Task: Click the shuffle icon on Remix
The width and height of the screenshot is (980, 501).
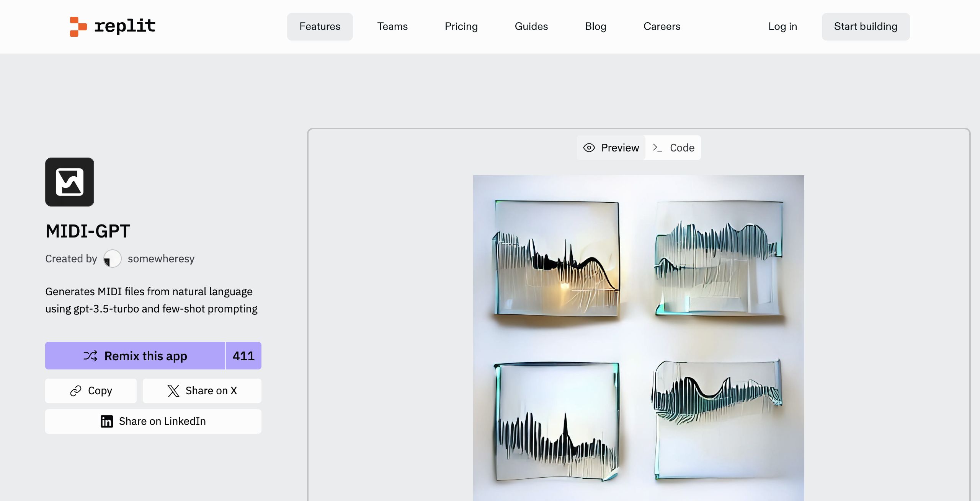Action: point(90,356)
